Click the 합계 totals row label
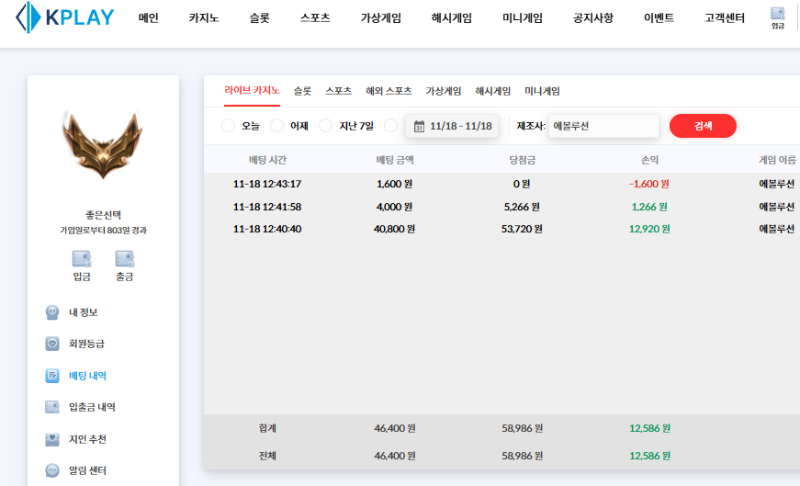800x486 pixels. coord(267,428)
